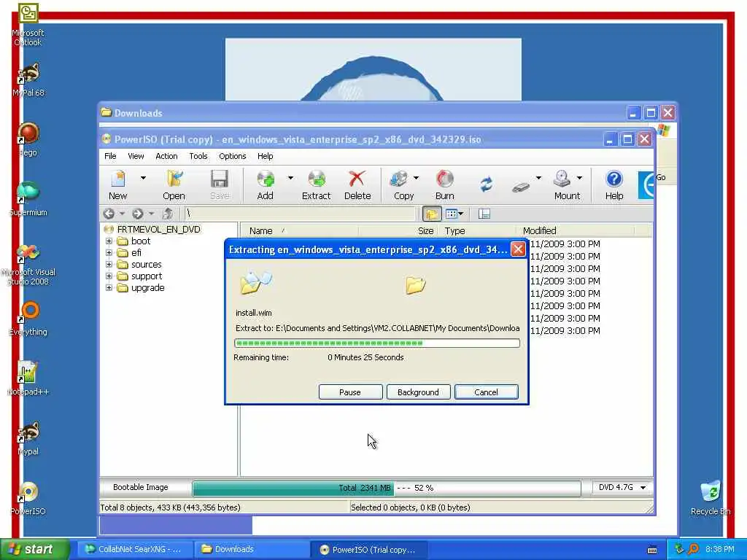747x560 pixels.
Task: Open the Add button dropdown arrow
Action: click(x=290, y=178)
